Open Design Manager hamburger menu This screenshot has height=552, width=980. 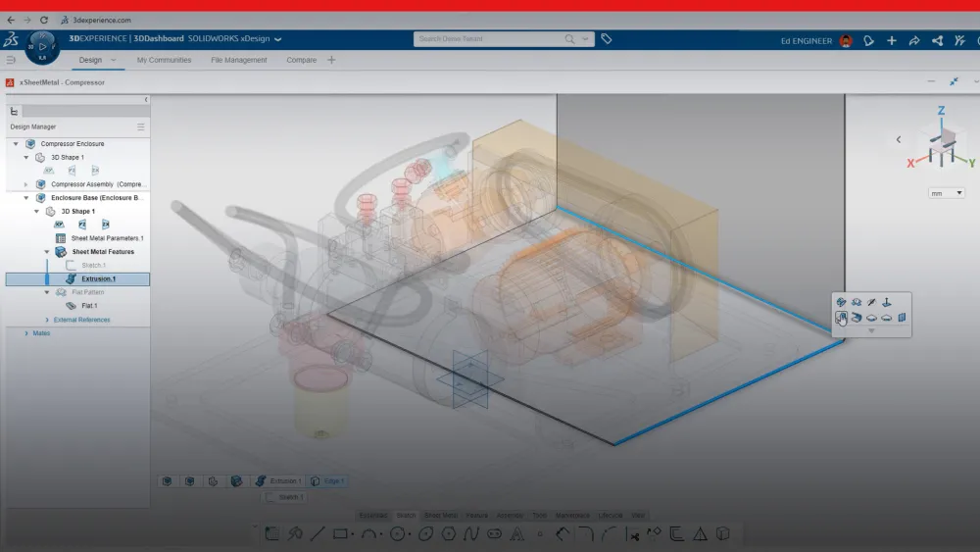pos(140,126)
